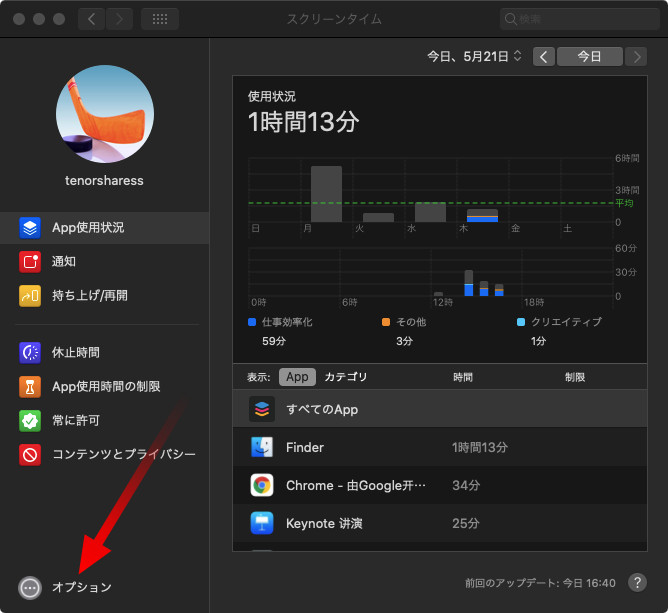
Task: Click the purple 休止時間 icon
Action: [30, 353]
